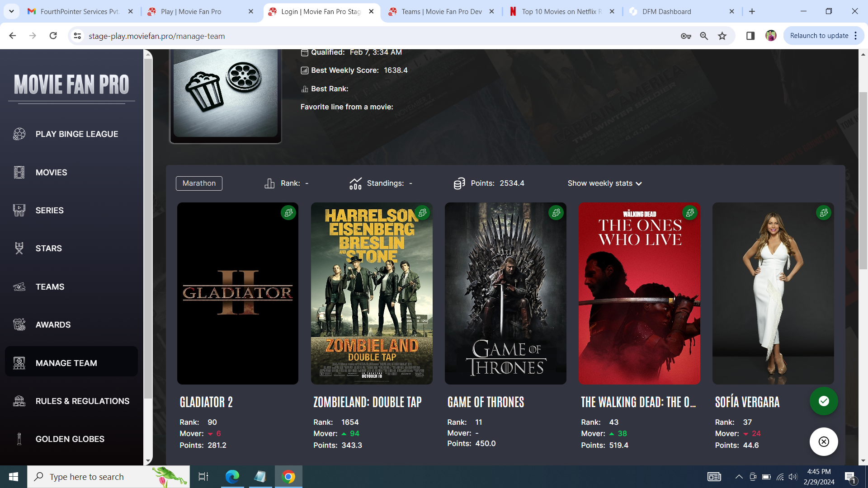Click the Golden Globes statue icon
Viewport: 868px width, 488px height.
coord(19,439)
